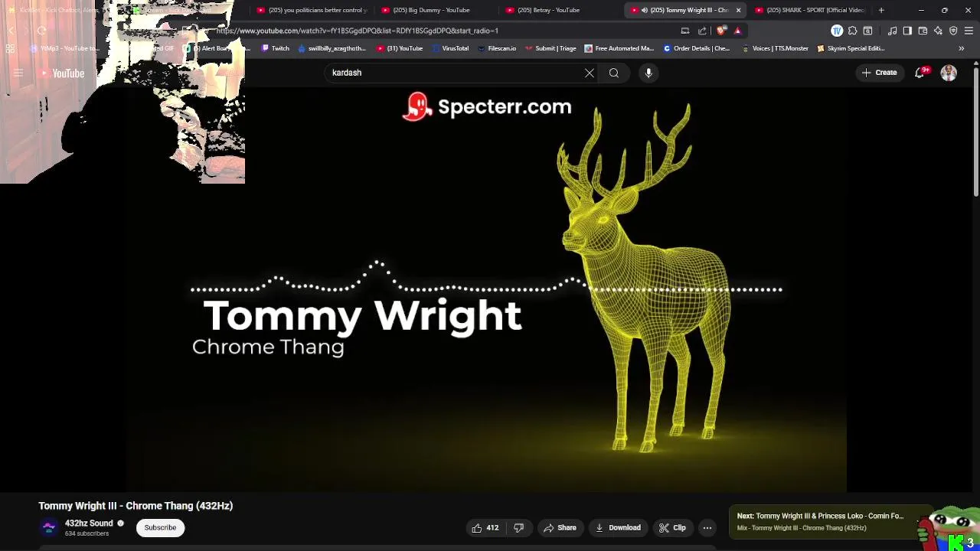Dislike the video with thumbs down

tap(518, 527)
